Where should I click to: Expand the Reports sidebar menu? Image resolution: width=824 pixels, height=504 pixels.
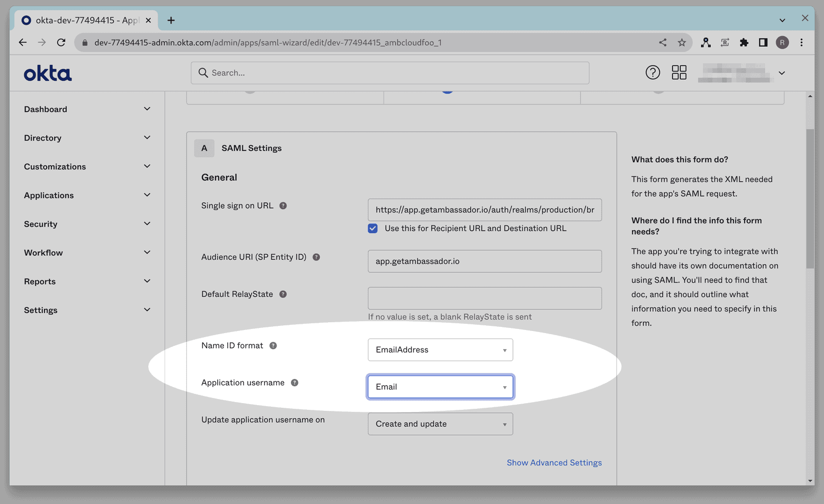tap(87, 282)
